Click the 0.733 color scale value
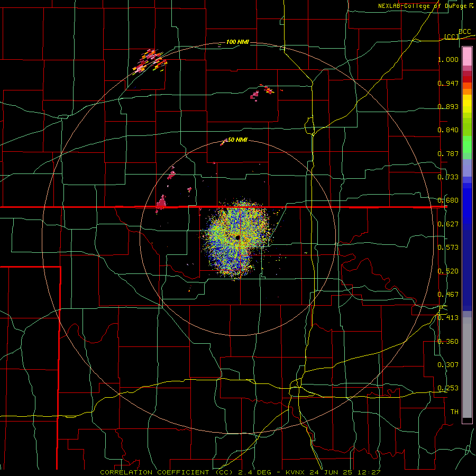 tap(448, 177)
